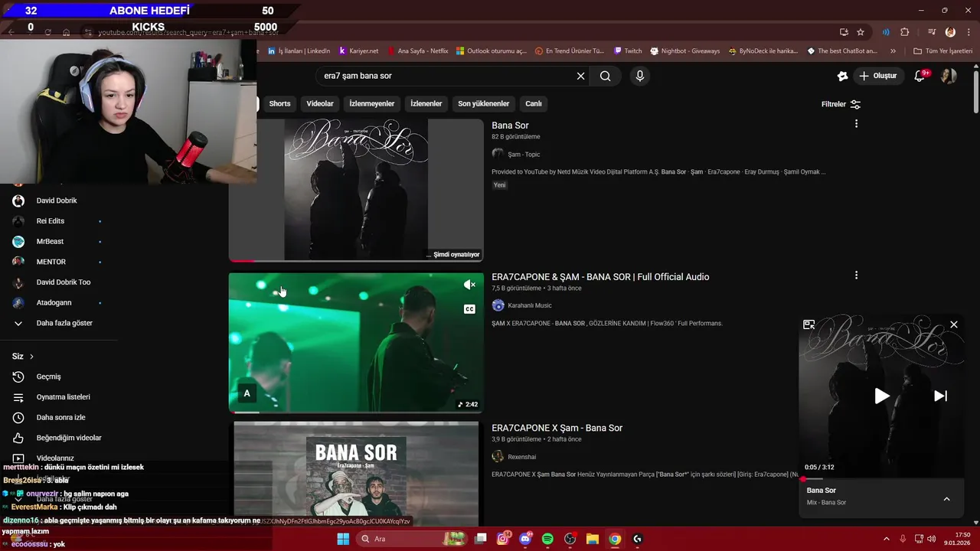Expand Daha fazla göster subscriptions
This screenshot has width=980, height=551.
[64, 323]
